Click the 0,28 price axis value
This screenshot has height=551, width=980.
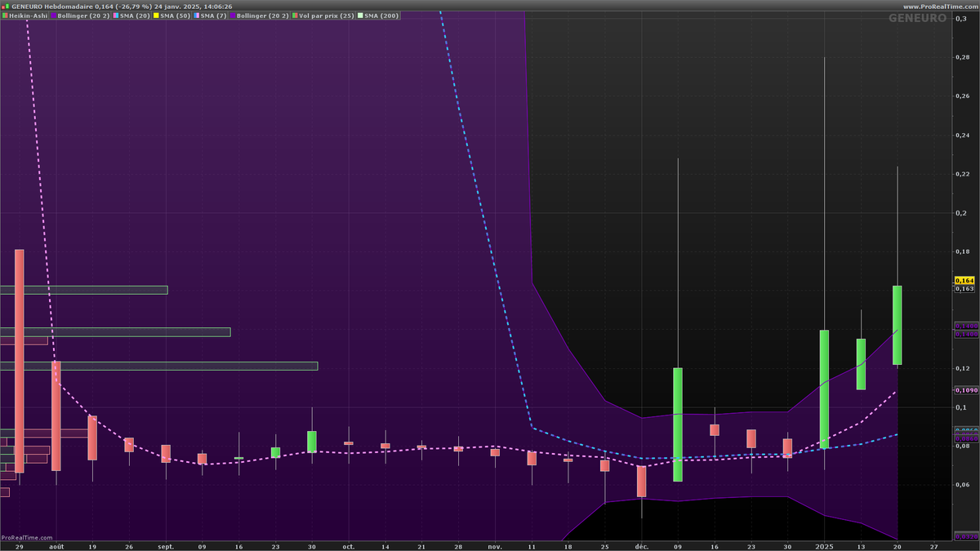click(962, 57)
